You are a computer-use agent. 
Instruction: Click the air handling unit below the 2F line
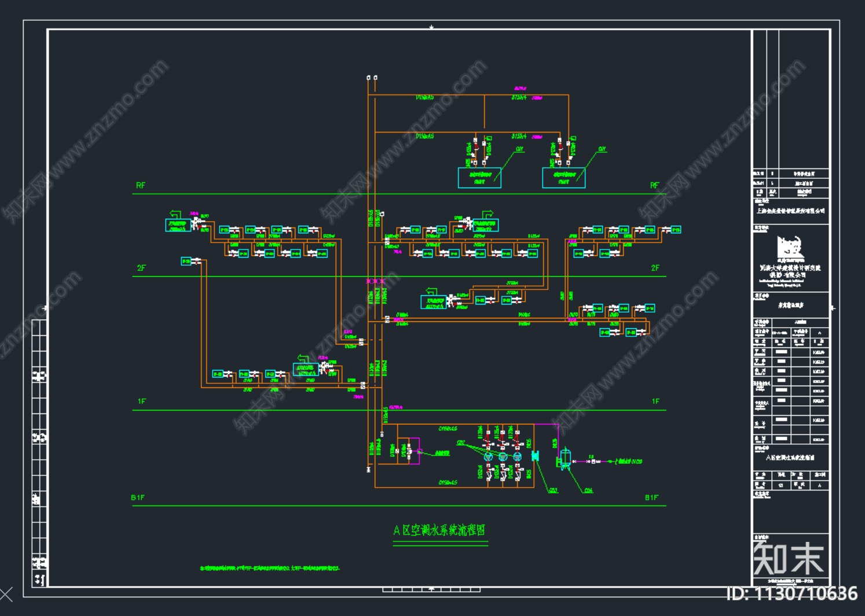tap(434, 302)
